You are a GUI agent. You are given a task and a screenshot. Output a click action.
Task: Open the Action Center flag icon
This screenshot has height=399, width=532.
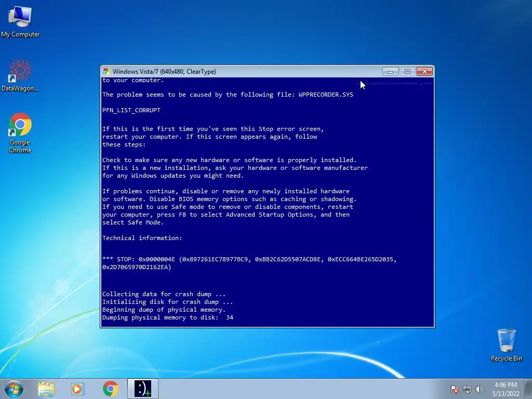455,389
